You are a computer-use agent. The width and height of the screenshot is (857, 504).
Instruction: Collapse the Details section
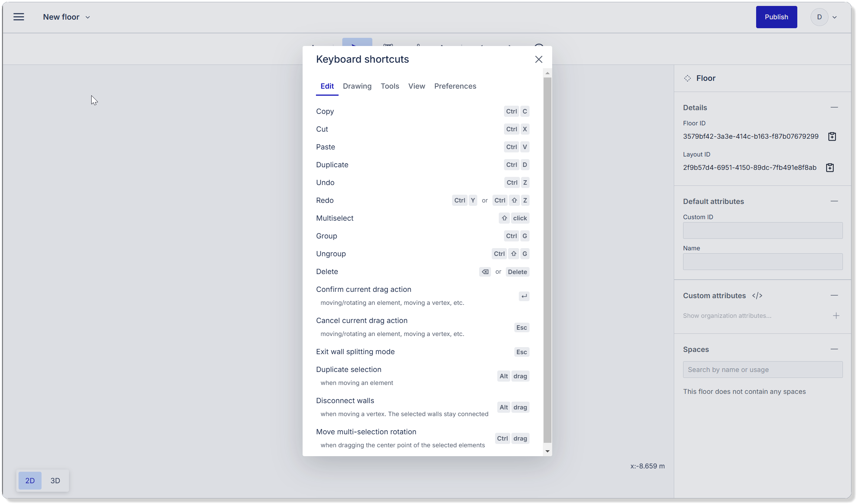coord(834,107)
